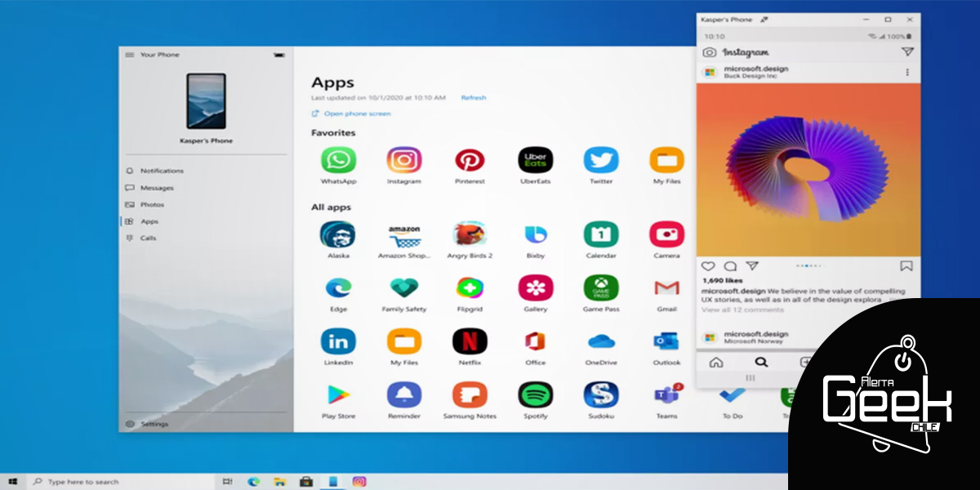Open Task View on the taskbar

point(227,482)
